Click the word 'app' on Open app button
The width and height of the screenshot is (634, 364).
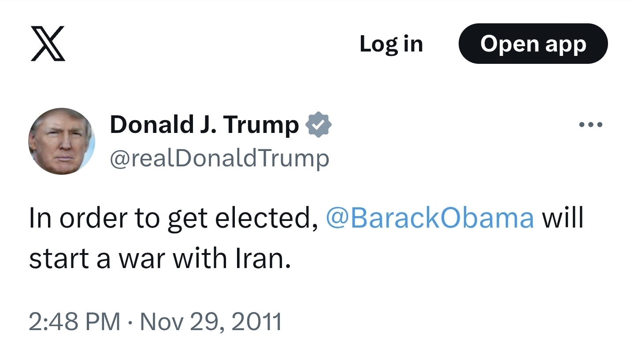pyautogui.click(x=565, y=44)
